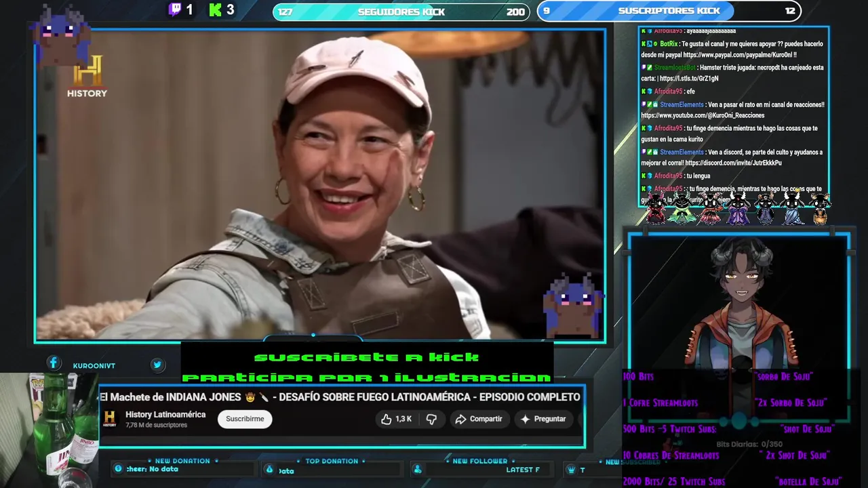Click the Seguidores Kick progress bar
Viewport: 868px width, 488px height.
[x=401, y=12]
